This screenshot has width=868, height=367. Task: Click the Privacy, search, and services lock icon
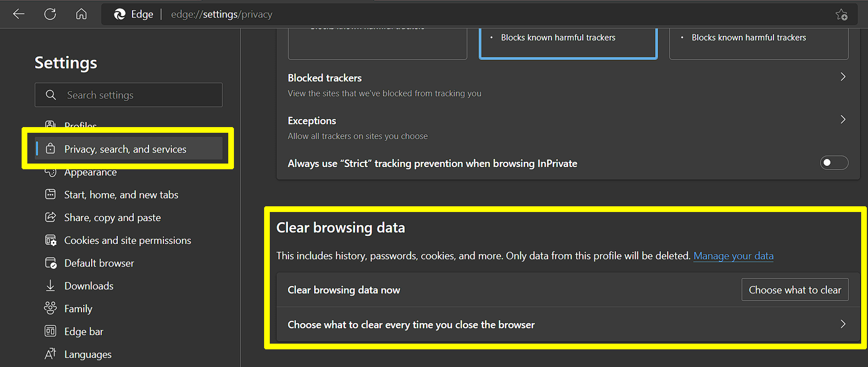51,149
